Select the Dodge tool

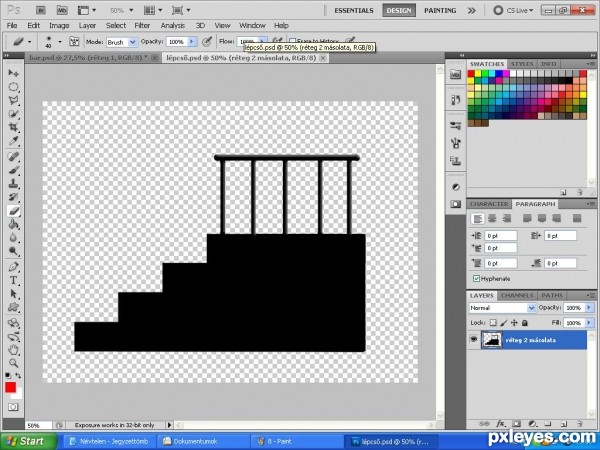(x=13, y=251)
